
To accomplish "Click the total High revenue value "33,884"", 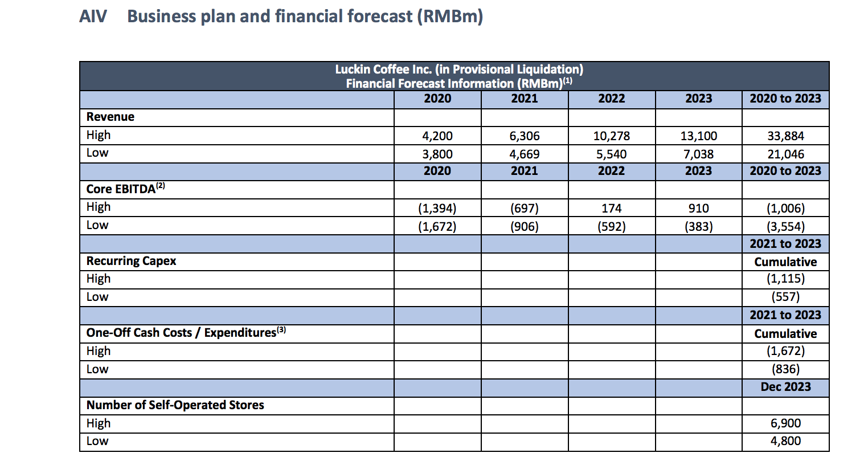I will click(786, 136).
